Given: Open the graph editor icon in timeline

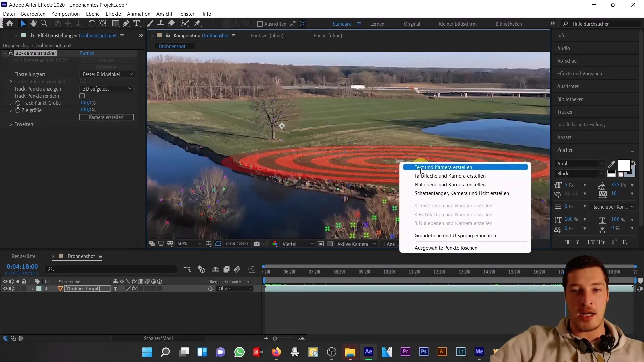Looking at the screenshot, I should 252,269.
